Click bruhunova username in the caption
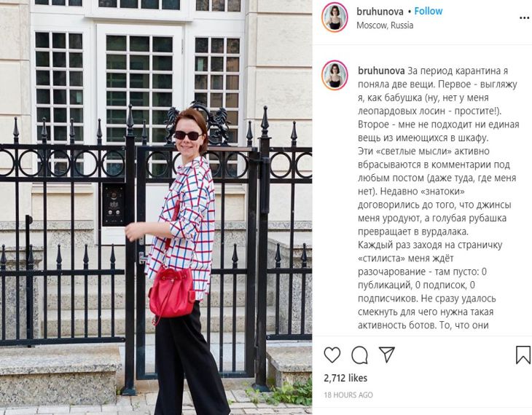Image resolution: width=532 pixels, height=415 pixels. click(381, 71)
